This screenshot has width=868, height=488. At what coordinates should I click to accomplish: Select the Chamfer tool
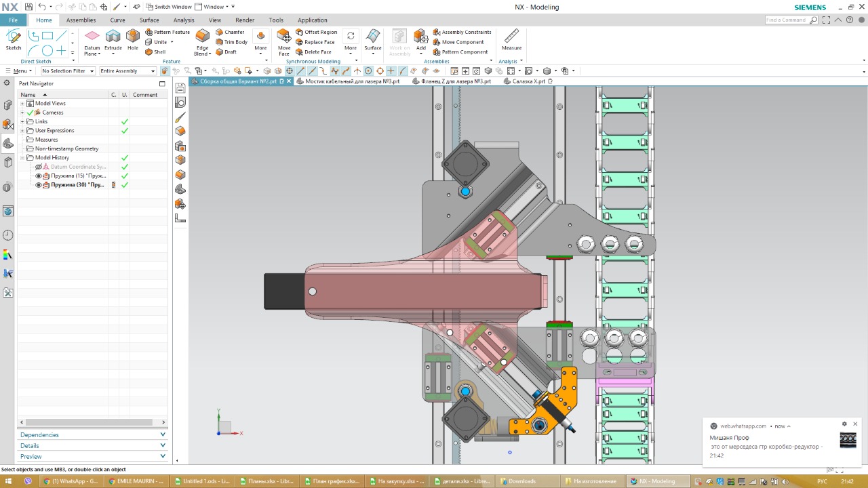tap(230, 32)
